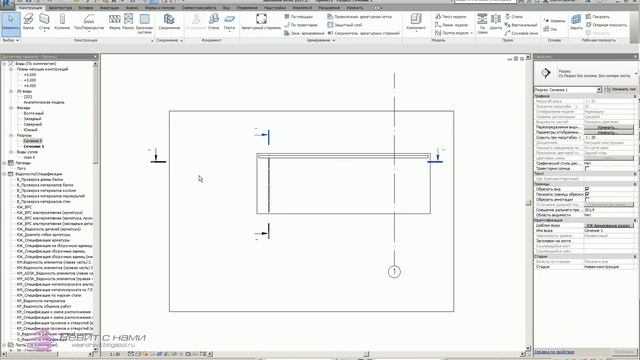Select the Плита foundation slab tool
The image size is (640, 360).
click(229, 22)
